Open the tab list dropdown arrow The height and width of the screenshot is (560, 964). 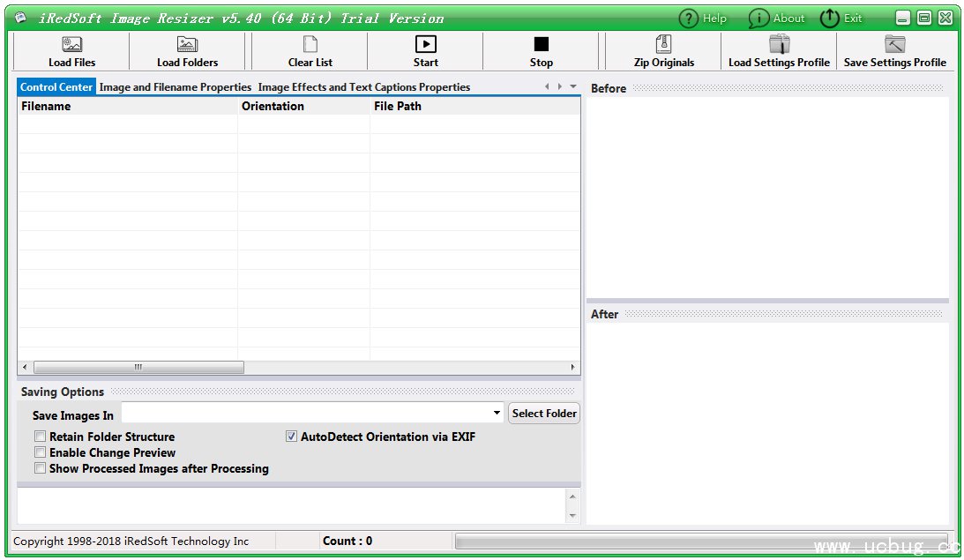pyautogui.click(x=573, y=86)
